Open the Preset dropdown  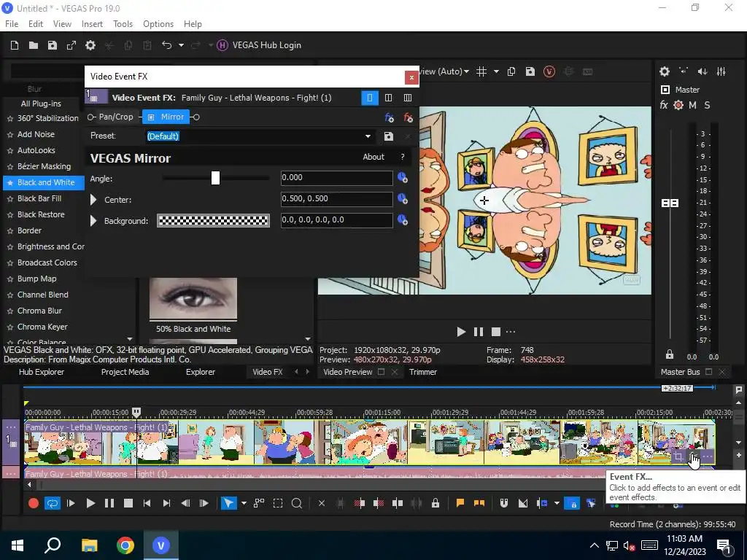click(368, 136)
